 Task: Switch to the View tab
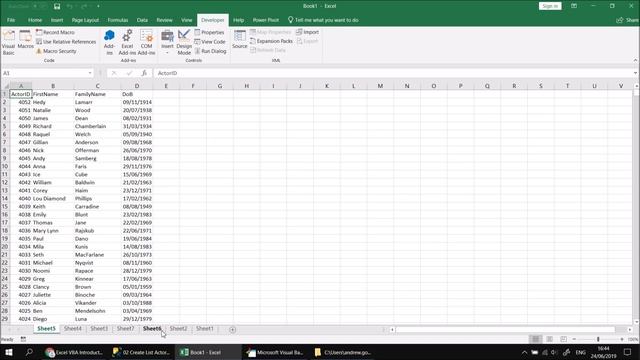(187, 20)
